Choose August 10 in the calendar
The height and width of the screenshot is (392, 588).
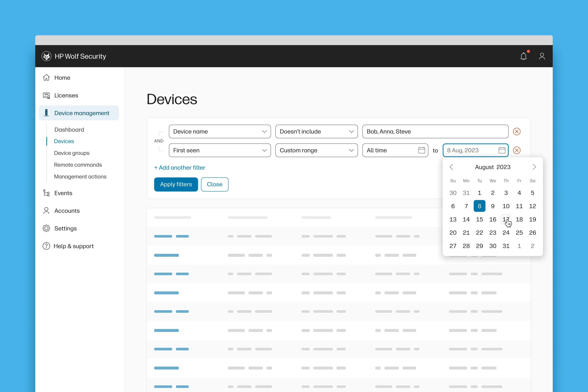click(506, 206)
